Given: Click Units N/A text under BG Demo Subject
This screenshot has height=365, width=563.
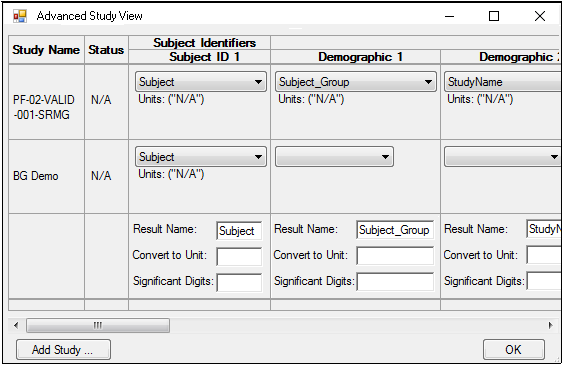Looking at the screenshot, I should tap(171, 174).
